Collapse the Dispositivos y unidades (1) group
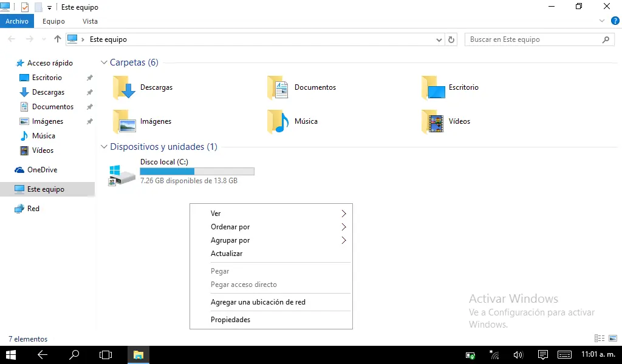The height and width of the screenshot is (364, 622). click(104, 147)
